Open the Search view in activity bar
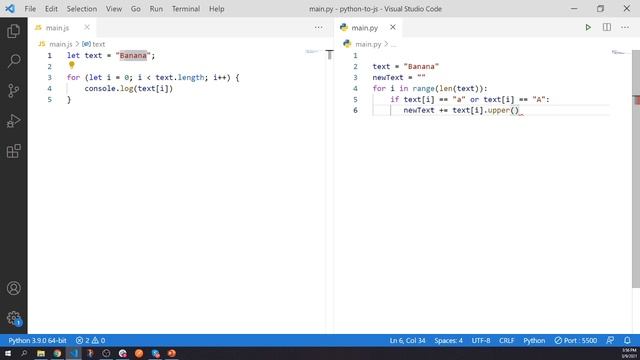The height and width of the screenshot is (360, 640). [13, 61]
